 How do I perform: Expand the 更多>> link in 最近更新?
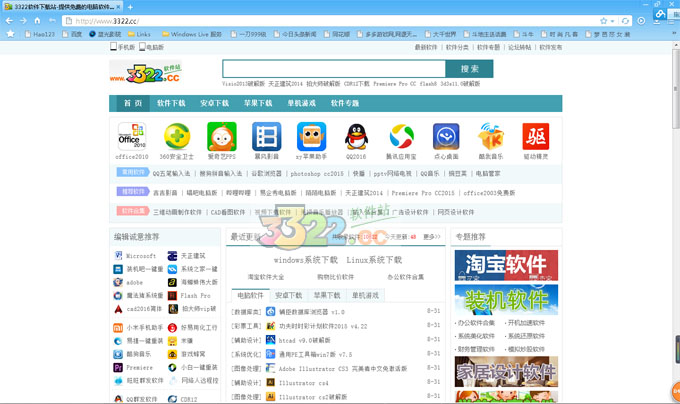[x=431, y=237]
